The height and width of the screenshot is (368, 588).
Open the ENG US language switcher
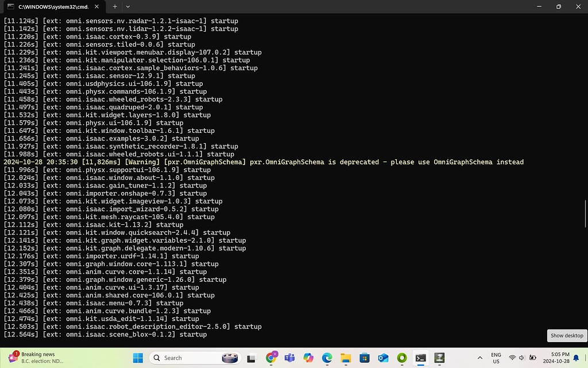496,358
